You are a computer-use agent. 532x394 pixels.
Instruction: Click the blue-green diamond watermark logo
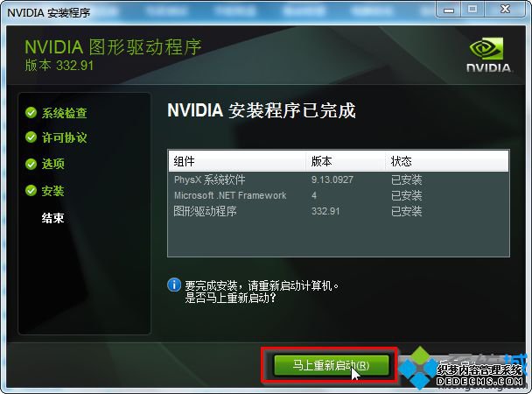pyautogui.click(x=419, y=369)
